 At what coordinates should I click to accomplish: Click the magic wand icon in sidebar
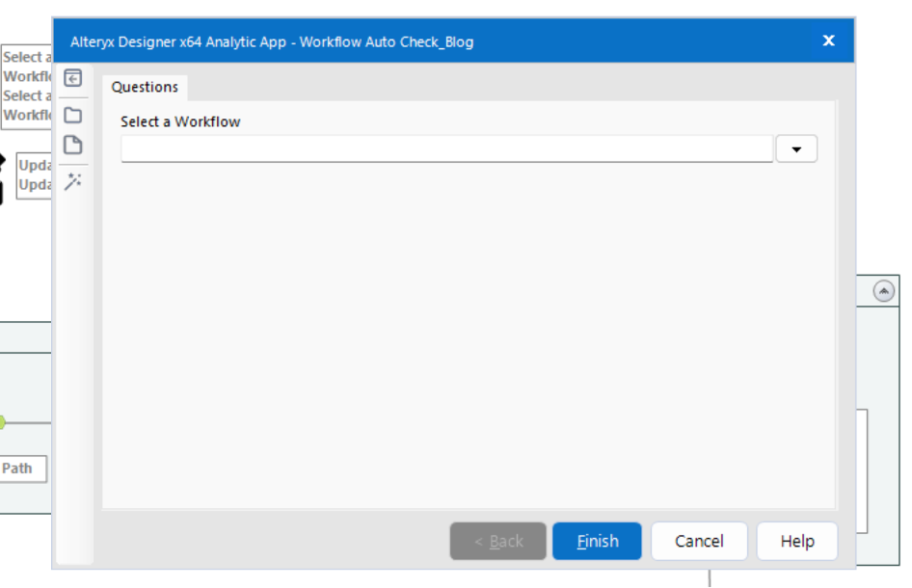tap(72, 181)
